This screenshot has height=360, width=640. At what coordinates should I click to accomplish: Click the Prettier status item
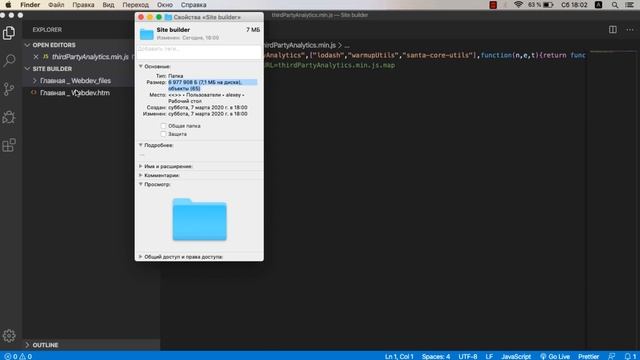pyautogui.click(x=589, y=356)
